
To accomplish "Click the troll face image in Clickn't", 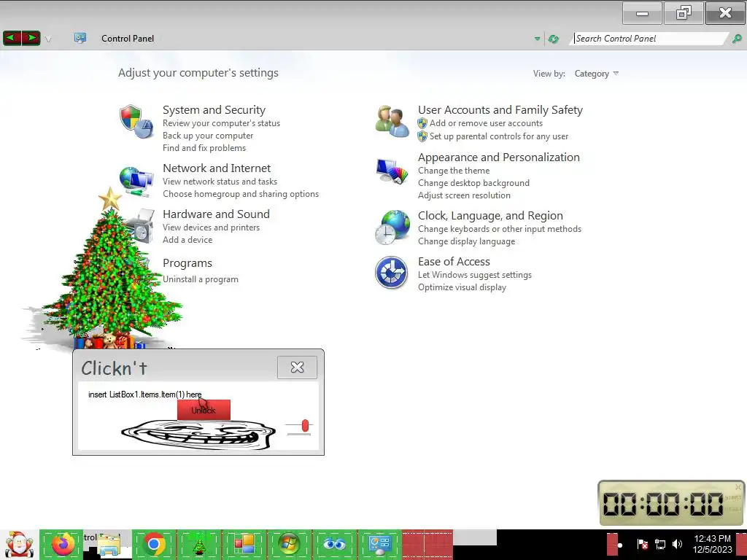I will pyautogui.click(x=198, y=435).
